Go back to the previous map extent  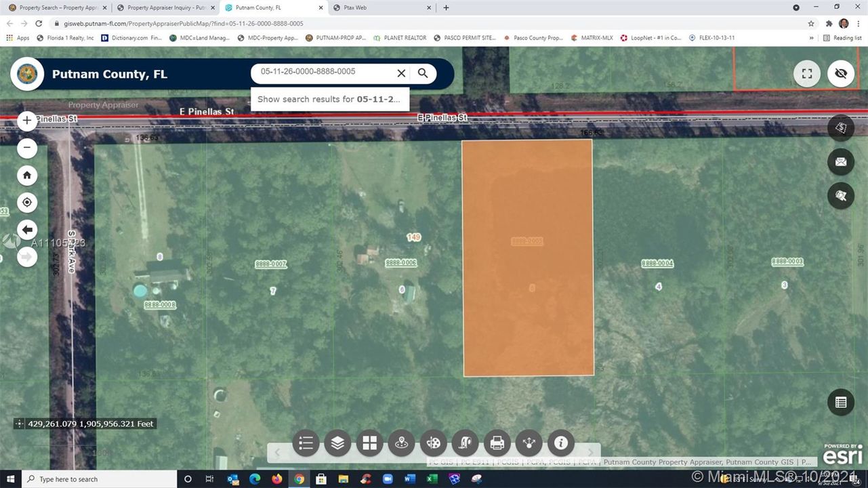tap(26, 229)
